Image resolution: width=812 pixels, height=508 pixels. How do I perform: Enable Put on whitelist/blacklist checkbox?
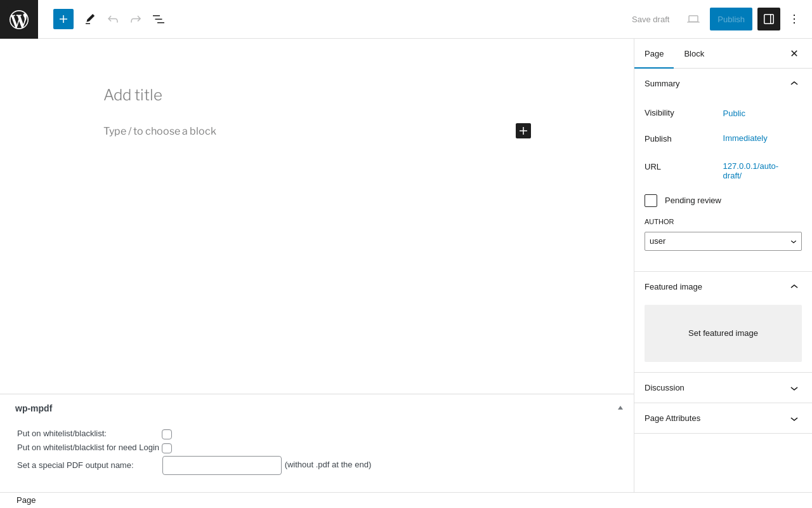pyautogui.click(x=167, y=434)
